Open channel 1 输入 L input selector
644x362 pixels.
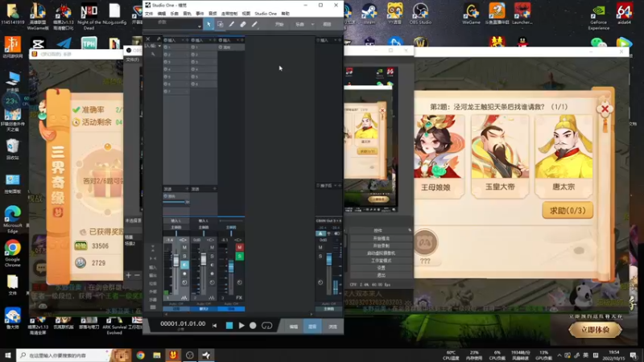[175, 220]
